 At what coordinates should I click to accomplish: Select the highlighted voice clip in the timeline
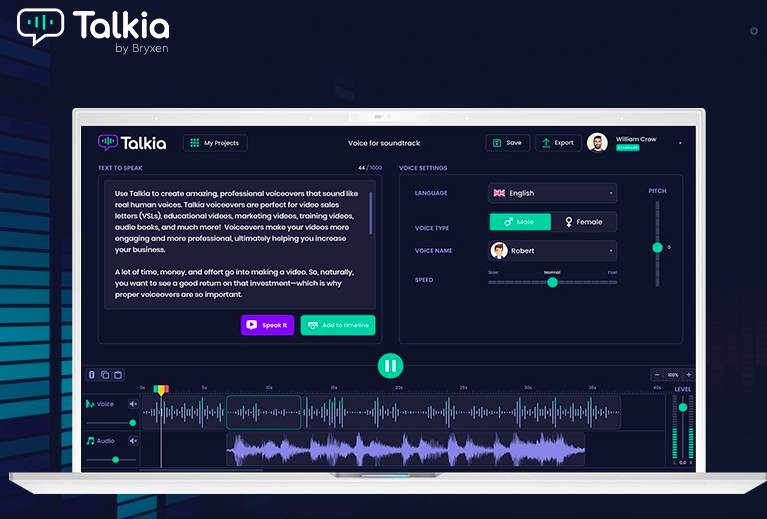264,412
